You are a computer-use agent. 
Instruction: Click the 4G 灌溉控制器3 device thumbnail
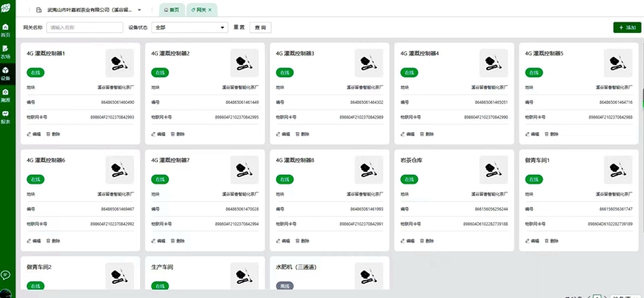pos(369,64)
